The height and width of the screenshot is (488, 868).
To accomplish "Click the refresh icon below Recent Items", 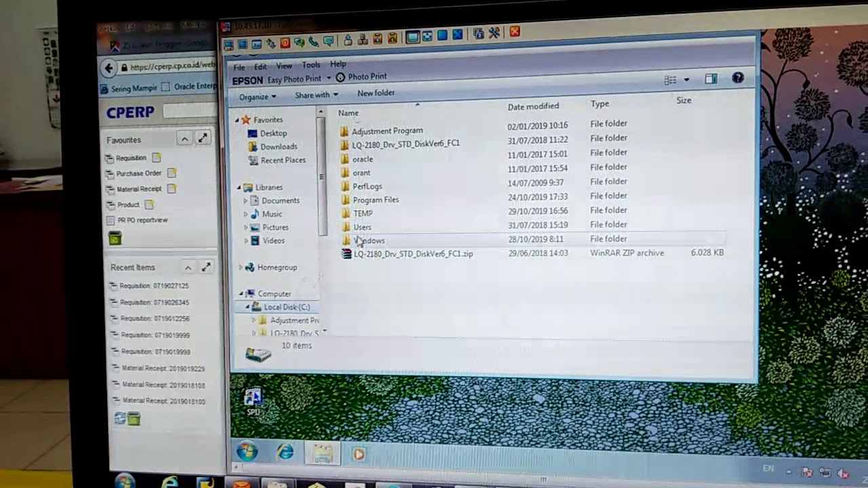I will pyautogui.click(x=120, y=420).
